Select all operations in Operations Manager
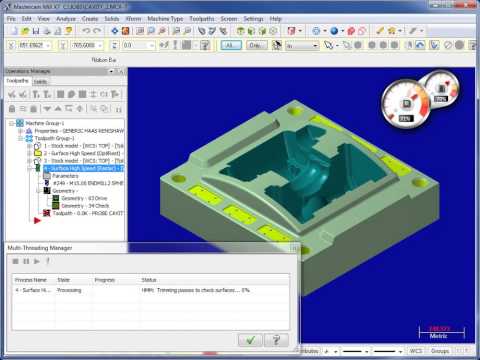 (x=12, y=94)
